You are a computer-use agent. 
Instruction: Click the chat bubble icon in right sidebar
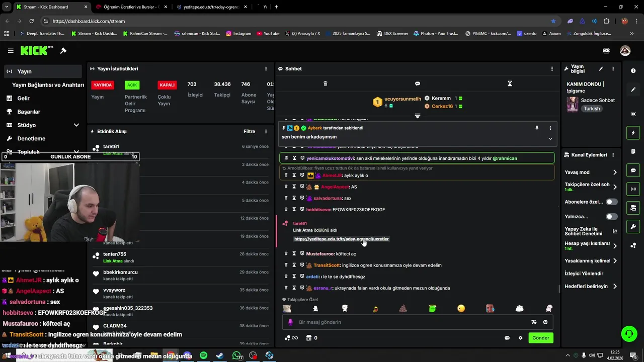coord(633,170)
